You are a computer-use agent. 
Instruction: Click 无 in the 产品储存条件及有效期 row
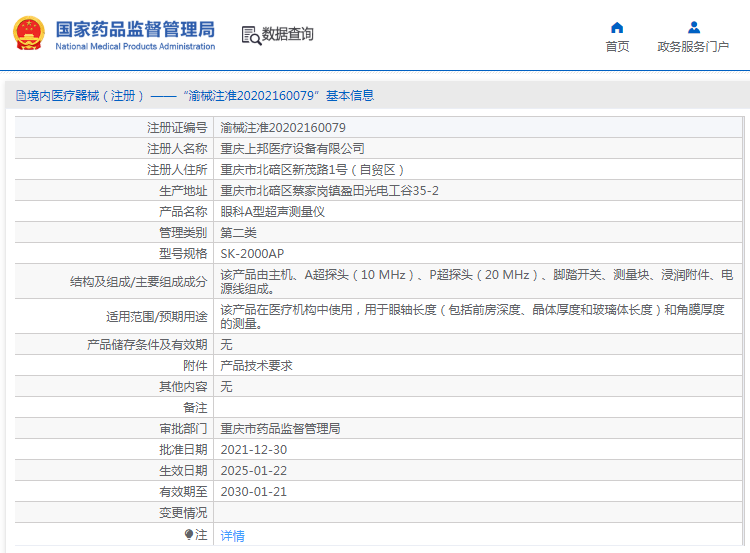(x=226, y=345)
